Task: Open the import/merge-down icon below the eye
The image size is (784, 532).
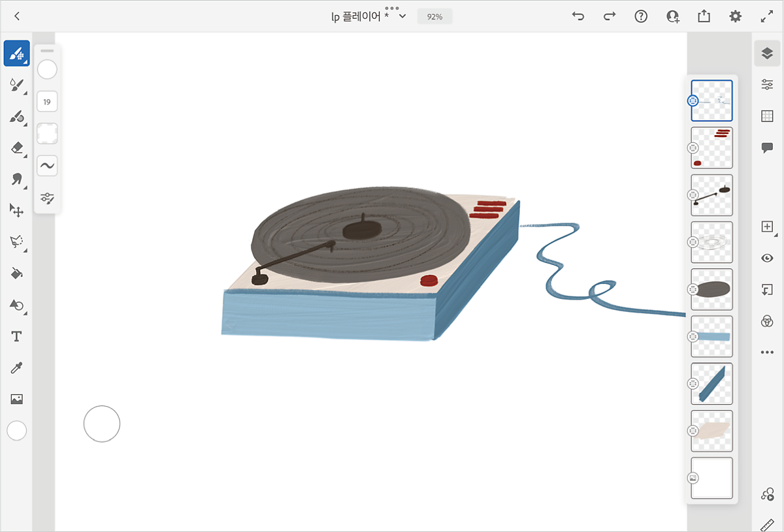Action: click(x=768, y=289)
